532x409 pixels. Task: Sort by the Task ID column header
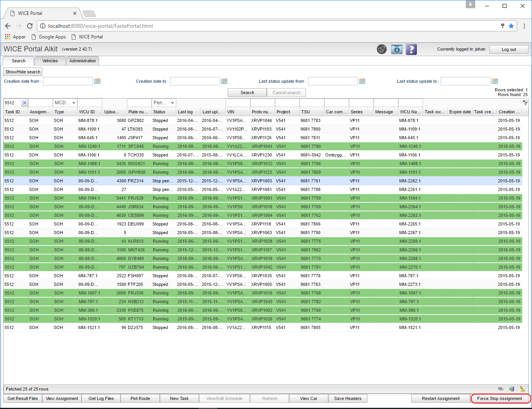click(16, 112)
